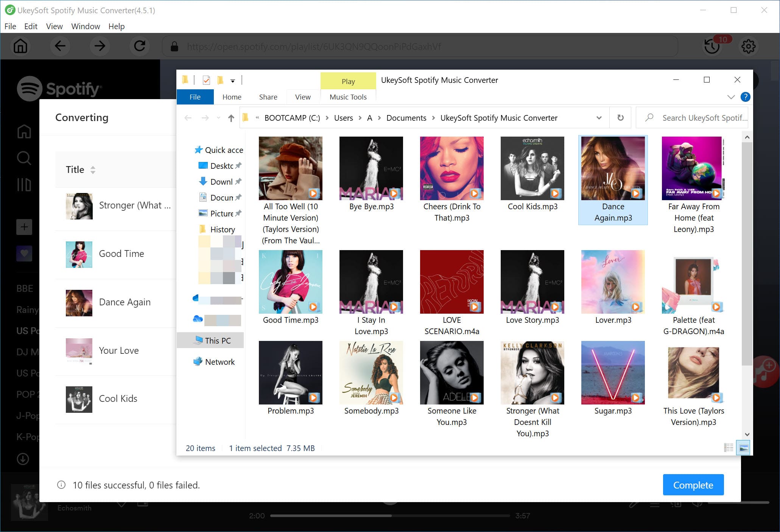
Task: Click the history/recent icon in browser bar
Action: (x=711, y=47)
